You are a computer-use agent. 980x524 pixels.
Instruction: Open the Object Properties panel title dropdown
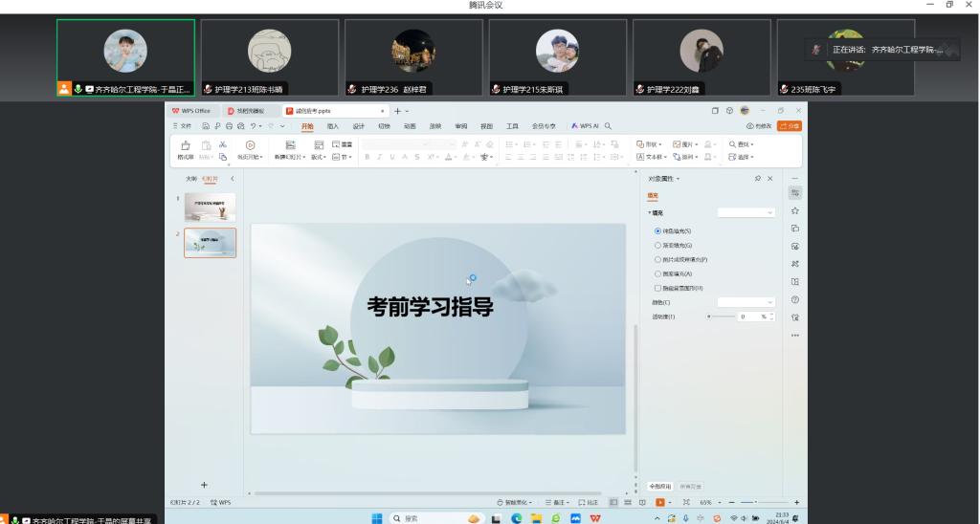click(665, 179)
